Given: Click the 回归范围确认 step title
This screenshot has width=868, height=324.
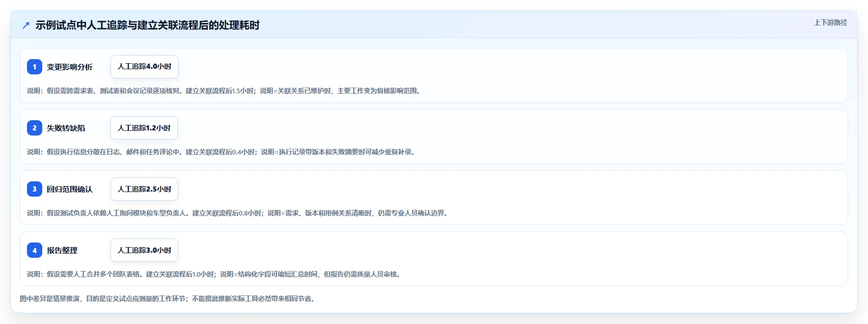Looking at the screenshot, I should point(70,189).
